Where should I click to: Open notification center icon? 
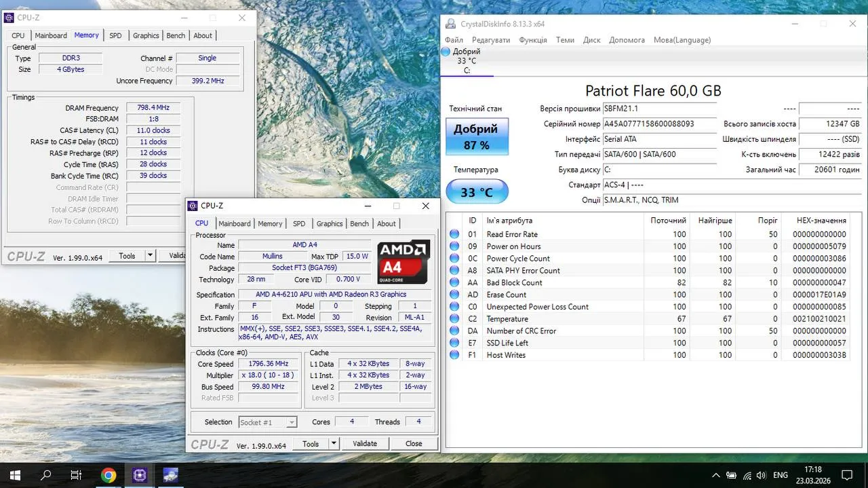[x=847, y=475]
